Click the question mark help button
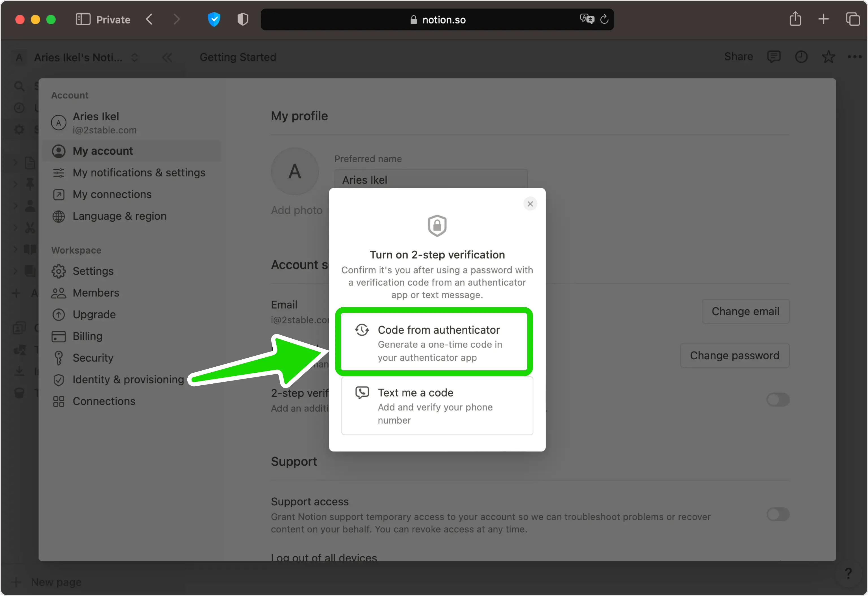 pos(848,573)
